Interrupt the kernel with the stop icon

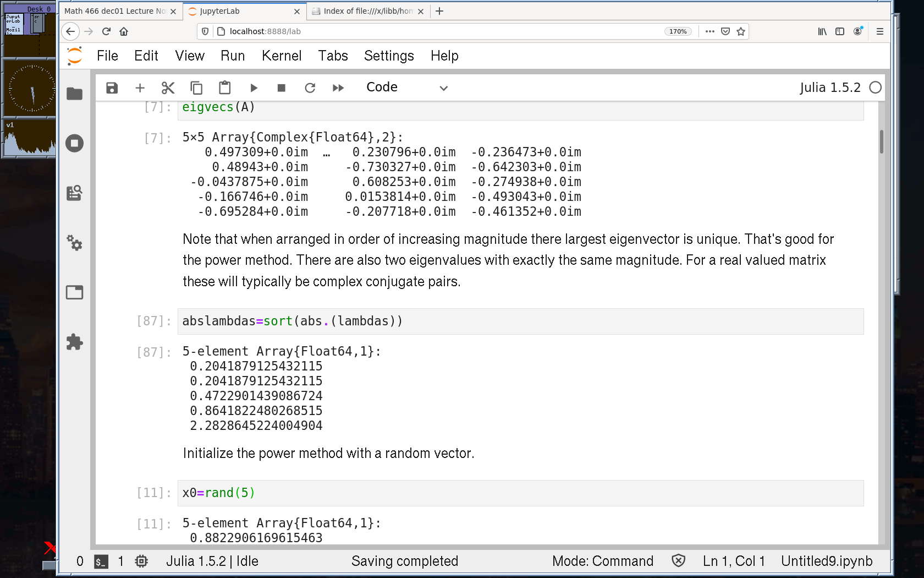(x=282, y=88)
